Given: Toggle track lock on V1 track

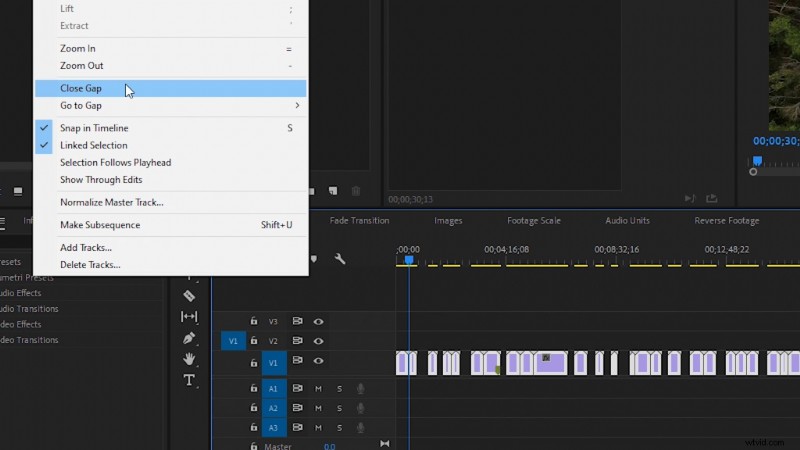Looking at the screenshot, I should (x=254, y=363).
